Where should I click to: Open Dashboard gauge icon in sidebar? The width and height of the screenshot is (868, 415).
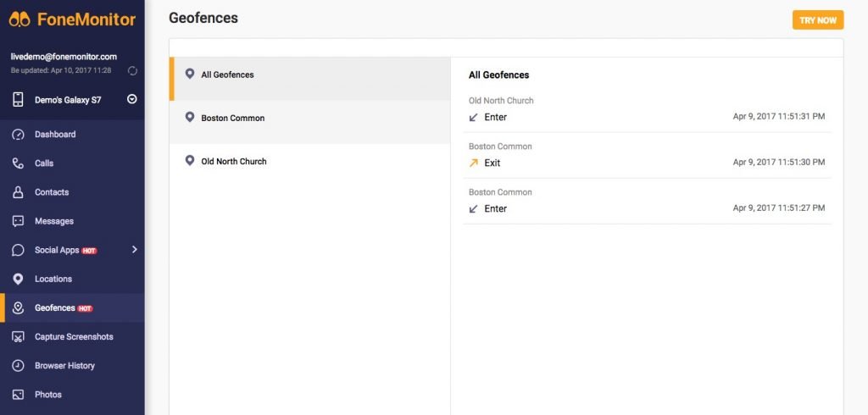coord(19,135)
